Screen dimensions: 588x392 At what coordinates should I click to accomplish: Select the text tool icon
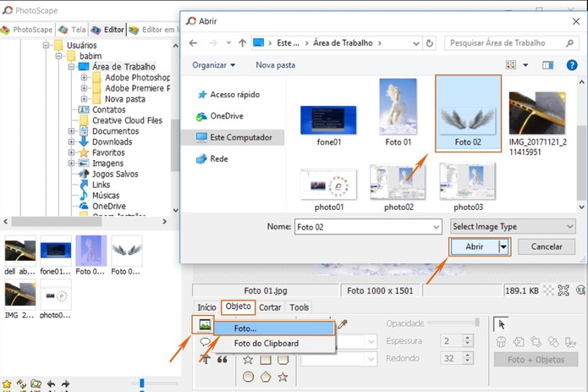205,360
